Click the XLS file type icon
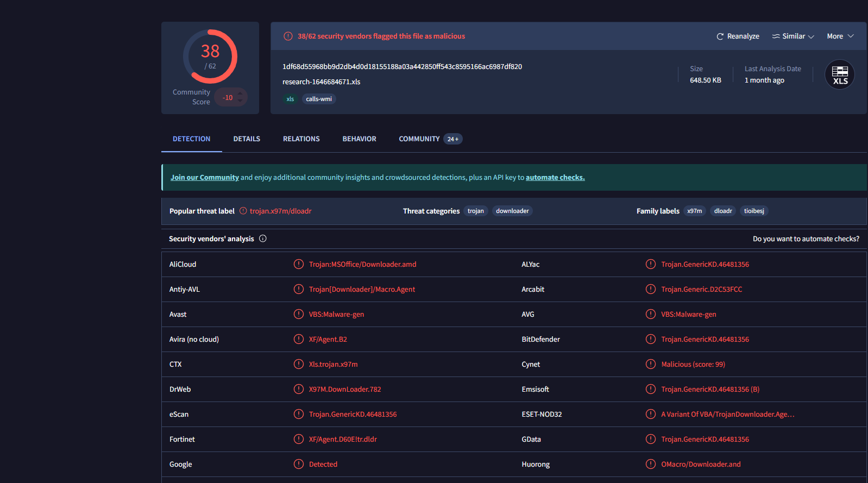 pyautogui.click(x=839, y=75)
